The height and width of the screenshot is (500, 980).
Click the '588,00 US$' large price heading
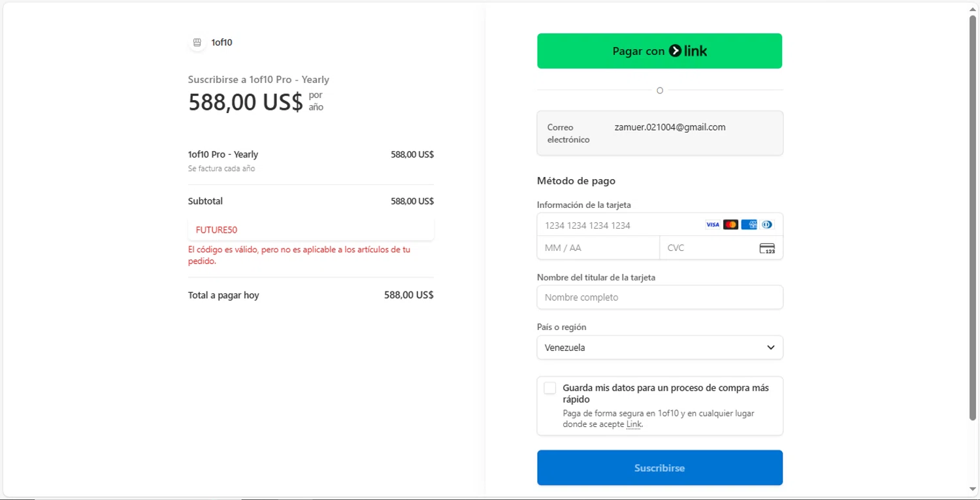(x=246, y=102)
